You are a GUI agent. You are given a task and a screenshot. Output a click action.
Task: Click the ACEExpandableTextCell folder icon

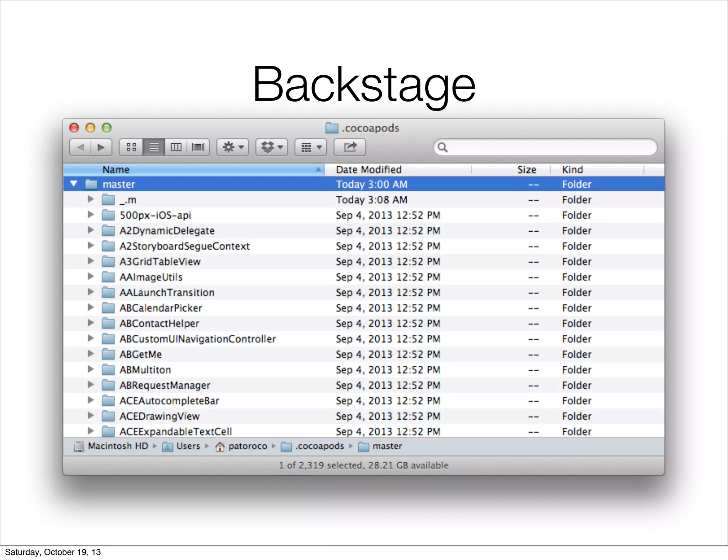tap(108, 431)
